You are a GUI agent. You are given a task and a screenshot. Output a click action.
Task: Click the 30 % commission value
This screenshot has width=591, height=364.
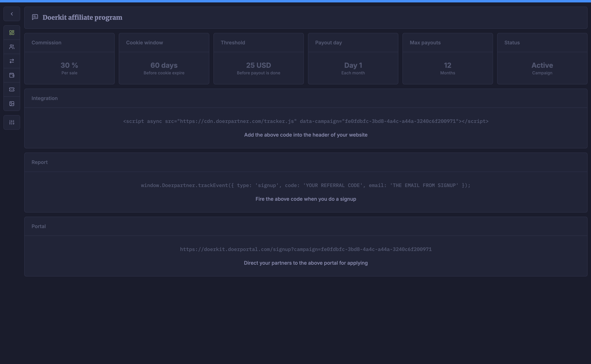[69, 65]
